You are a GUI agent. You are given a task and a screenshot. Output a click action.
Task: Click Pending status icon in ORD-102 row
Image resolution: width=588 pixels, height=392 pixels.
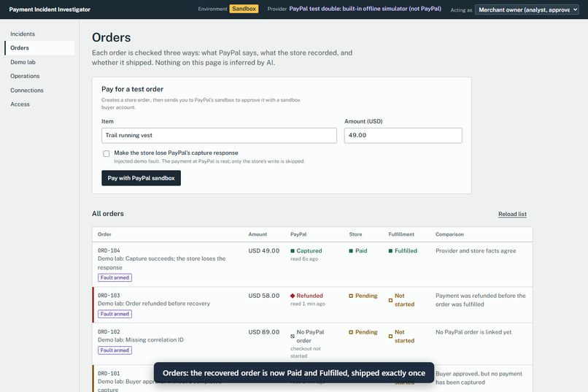[x=351, y=332]
